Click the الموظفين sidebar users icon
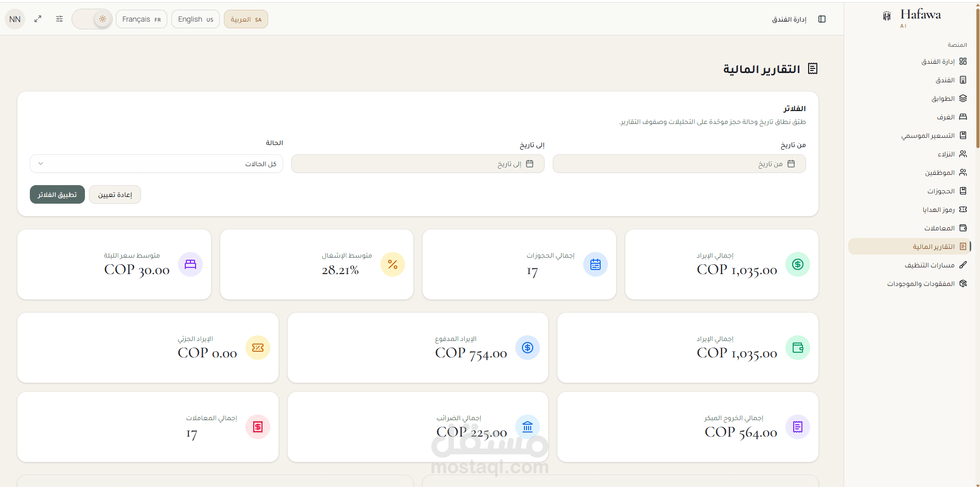980x487 pixels. 963,172
